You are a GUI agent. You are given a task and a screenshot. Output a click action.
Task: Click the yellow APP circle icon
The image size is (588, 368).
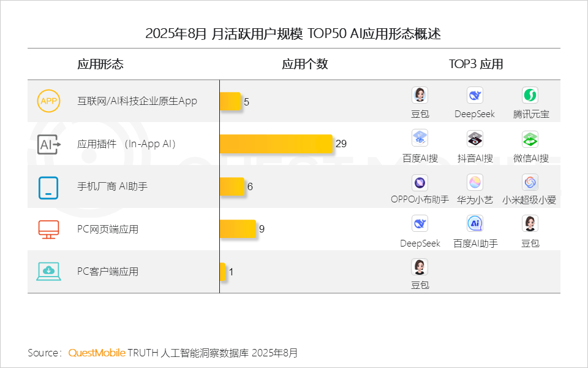point(48,101)
